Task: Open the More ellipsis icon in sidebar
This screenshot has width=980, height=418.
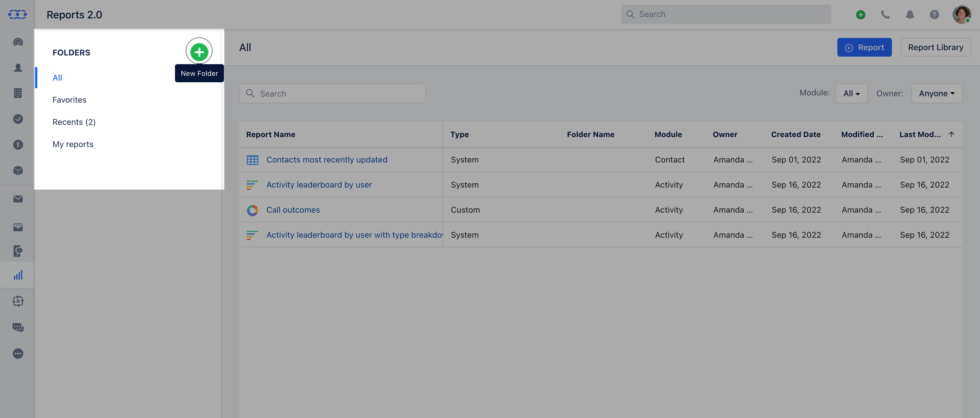Action: [18, 354]
